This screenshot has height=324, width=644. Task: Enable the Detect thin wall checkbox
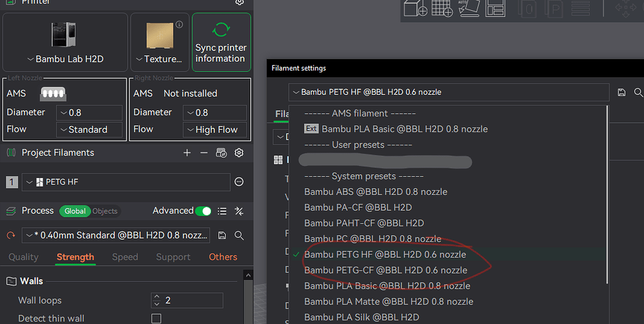pyautogui.click(x=156, y=318)
